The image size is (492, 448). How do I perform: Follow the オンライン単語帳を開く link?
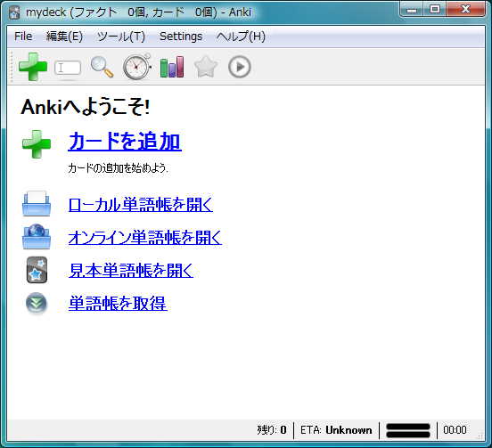[x=145, y=237]
